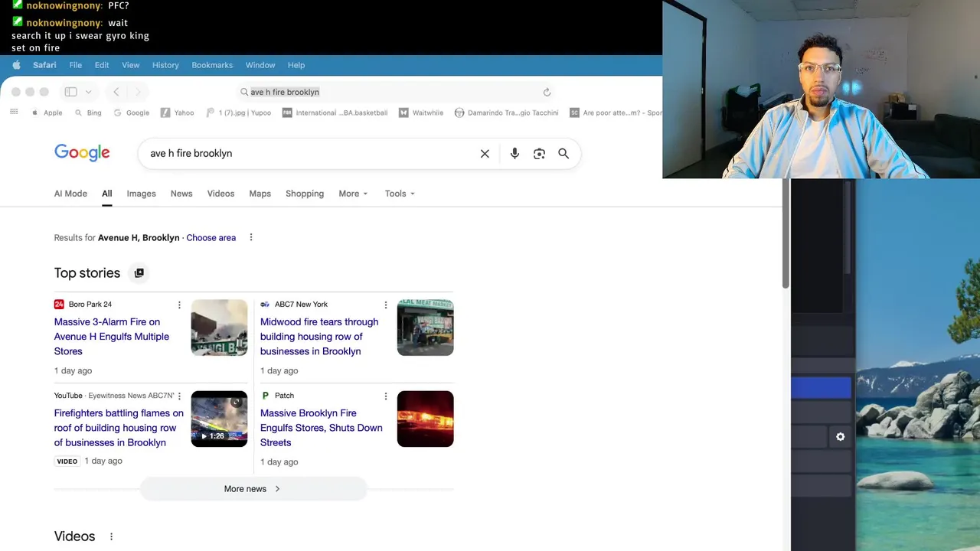Open YouTube Eyewitness News story options menu
This screenshot has height=551, width=980.
click(x=179, y=396)
